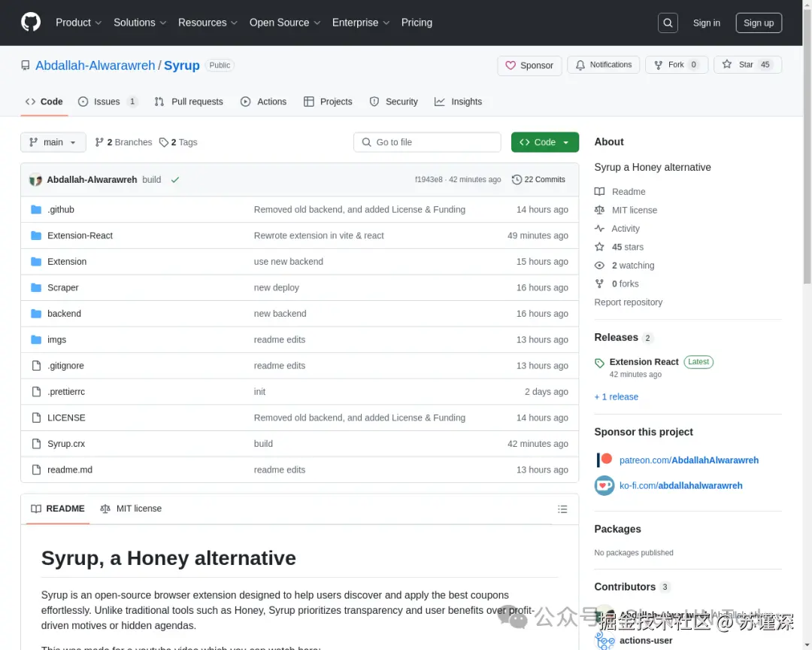812x650 pixels.
Task: Click the Abdallah-Alwarawreh commit avatar
Action: [x=36, y=180]
